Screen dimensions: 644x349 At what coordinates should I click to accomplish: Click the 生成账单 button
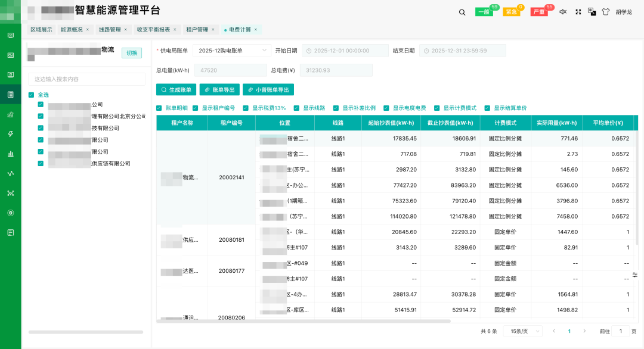pyautogui.click(x=176, y=90)
